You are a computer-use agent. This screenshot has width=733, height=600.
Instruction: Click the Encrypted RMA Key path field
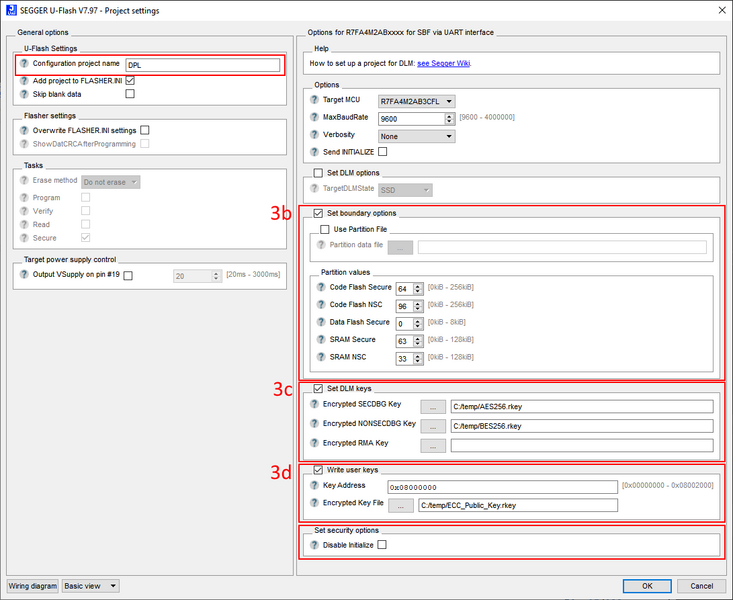coord(582,446)
